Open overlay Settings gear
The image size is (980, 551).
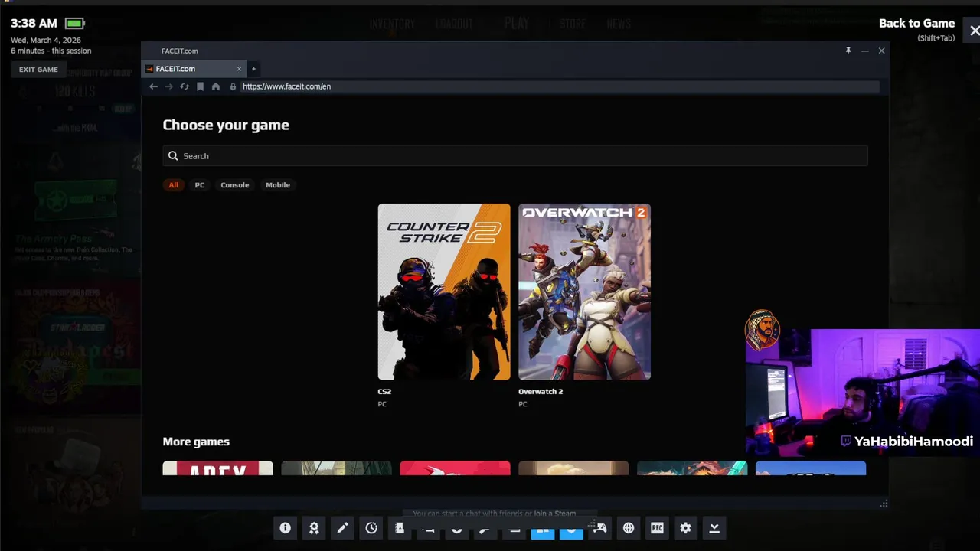[x=686, y=528]
